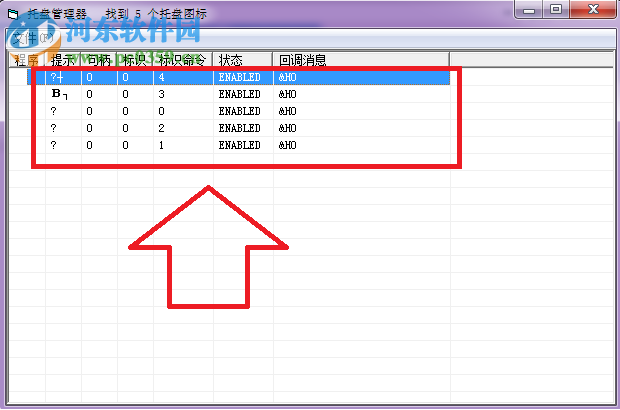Minimize the tray manager window
620x410 pixels.
coord(529,9)
